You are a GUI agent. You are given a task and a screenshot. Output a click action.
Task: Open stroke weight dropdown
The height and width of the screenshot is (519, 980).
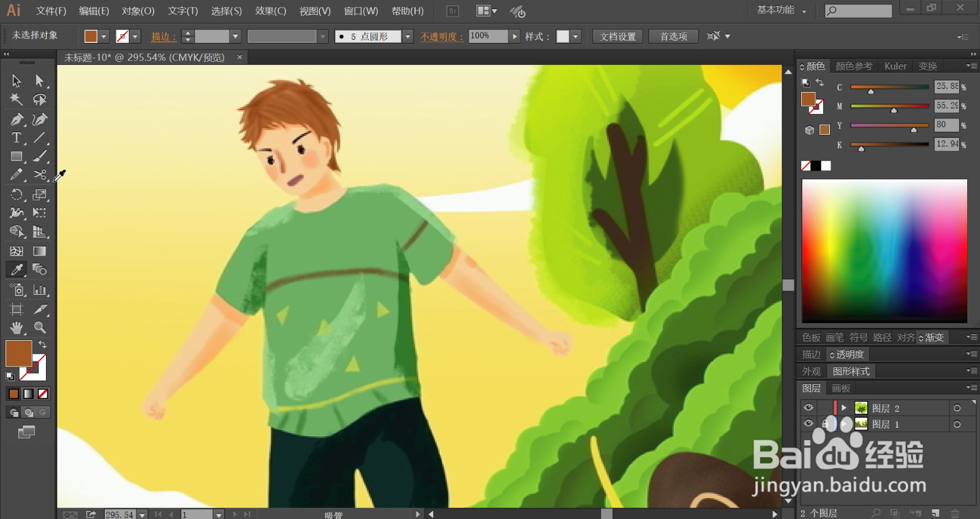click(235, 37)
